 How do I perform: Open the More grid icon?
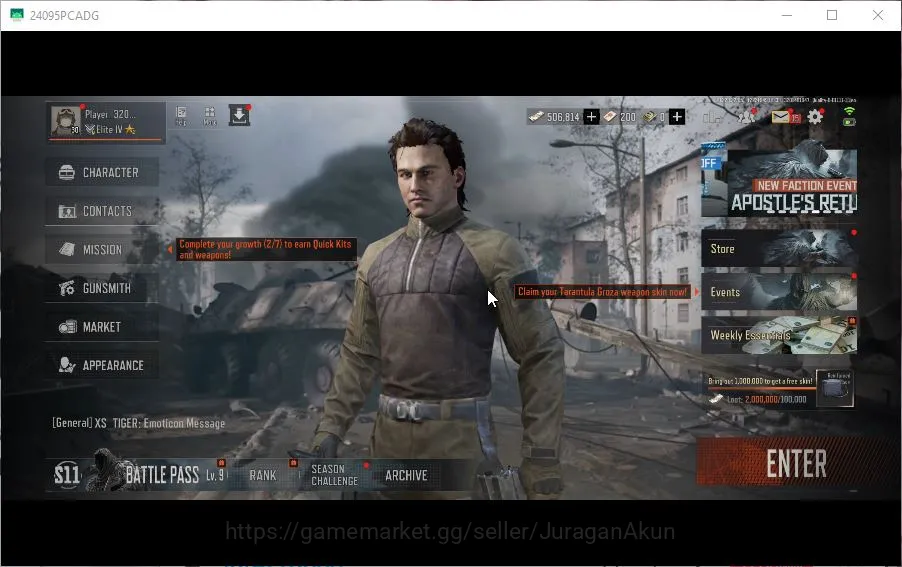[x=210, y=116]
